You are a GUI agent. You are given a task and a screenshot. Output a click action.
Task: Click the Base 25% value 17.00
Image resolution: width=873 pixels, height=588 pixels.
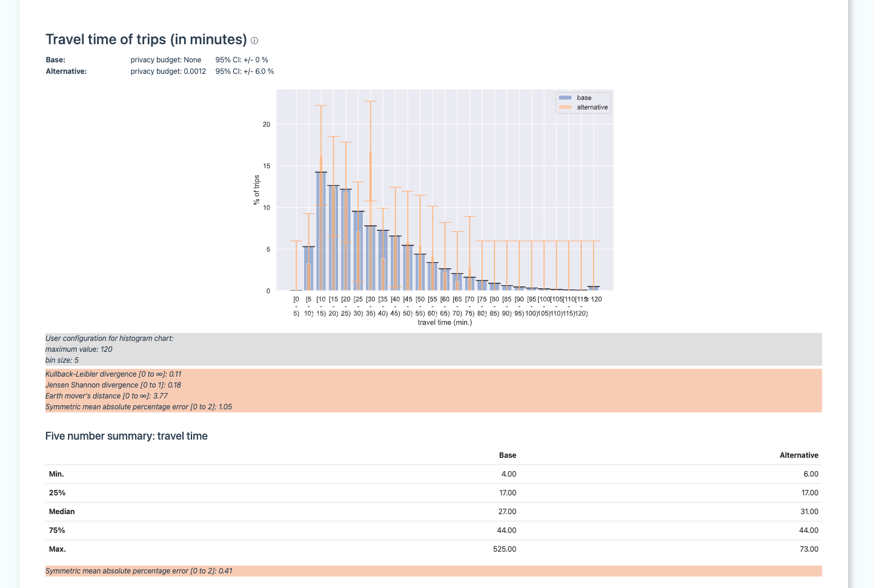508,493
